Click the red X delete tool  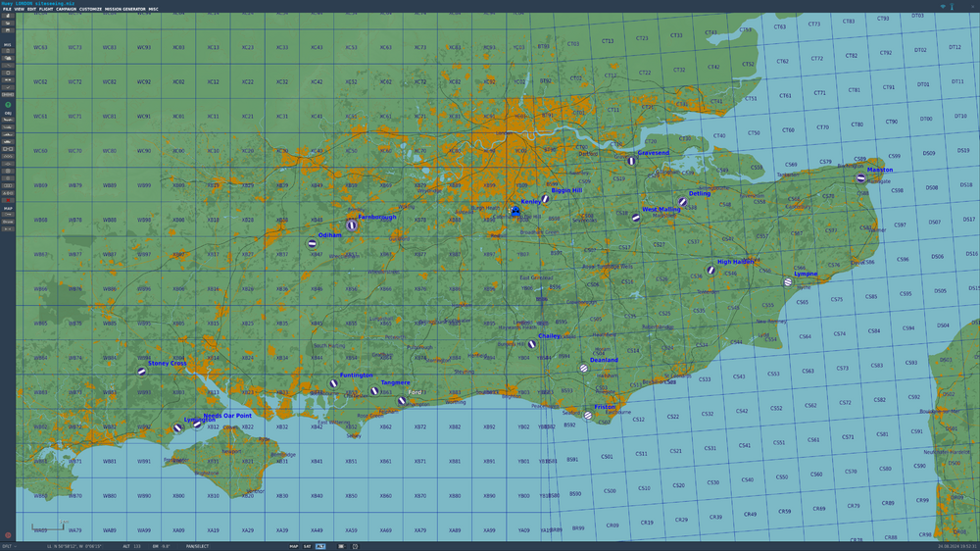(x=8, y=199)
